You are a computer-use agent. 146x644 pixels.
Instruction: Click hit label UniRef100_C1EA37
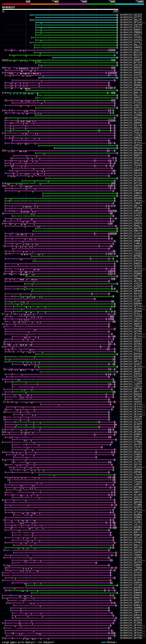131,319
